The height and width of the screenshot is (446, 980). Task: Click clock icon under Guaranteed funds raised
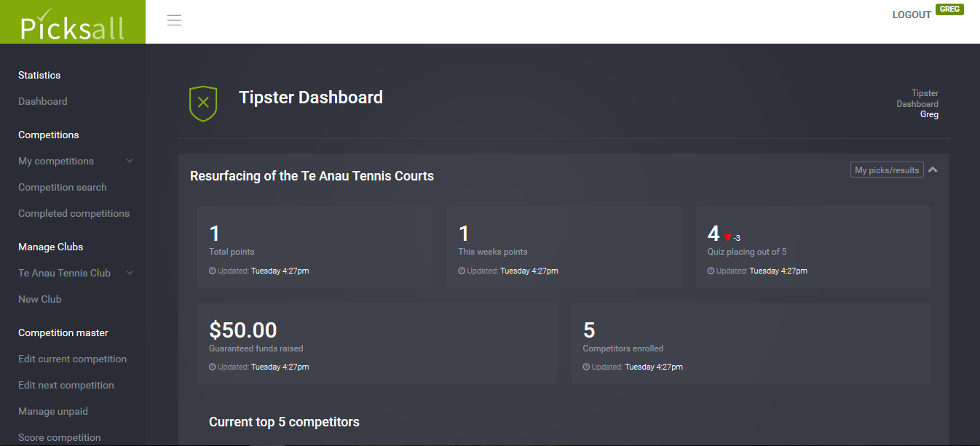tap(213, 367)
